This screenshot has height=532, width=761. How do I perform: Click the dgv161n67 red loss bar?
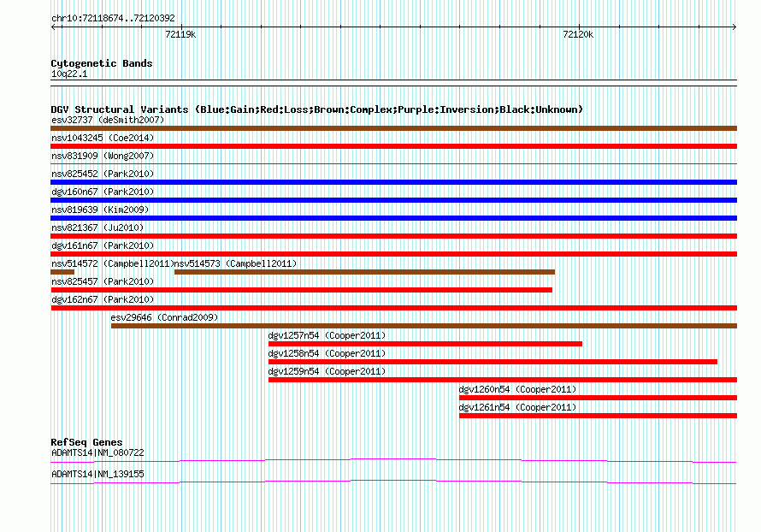(x=393, y=254)
